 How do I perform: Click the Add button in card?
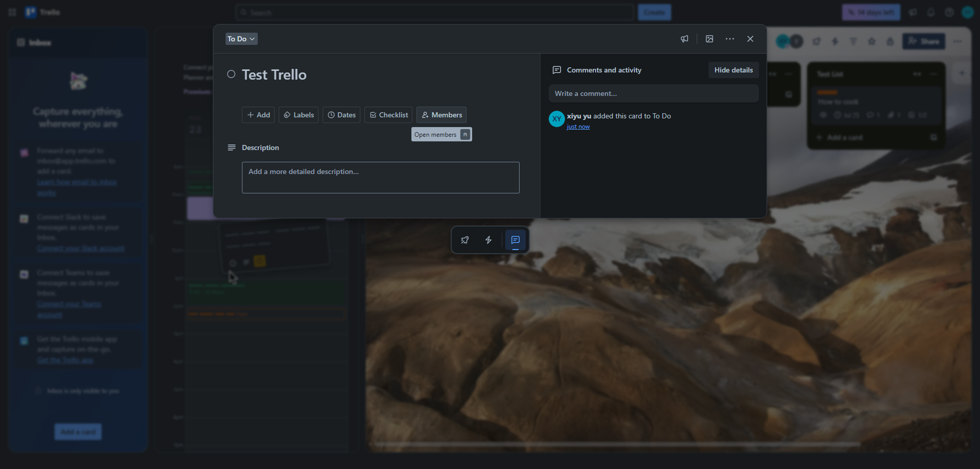click(258, 115)
